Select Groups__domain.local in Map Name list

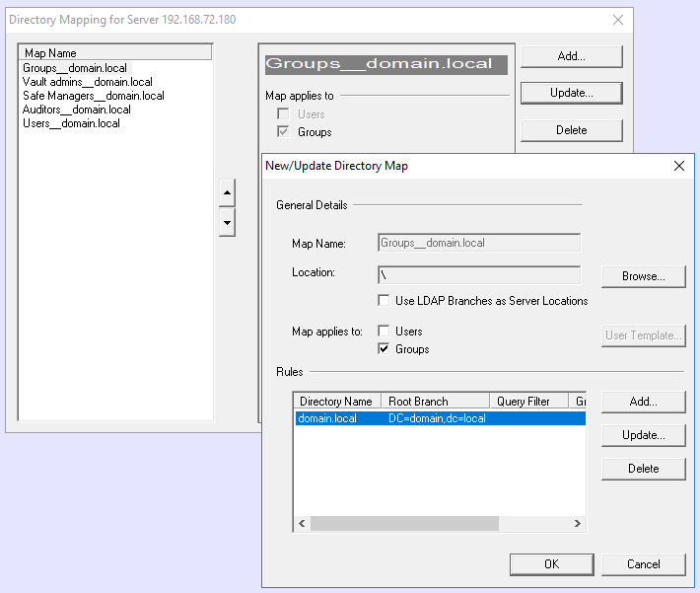[x=75, y=68]
